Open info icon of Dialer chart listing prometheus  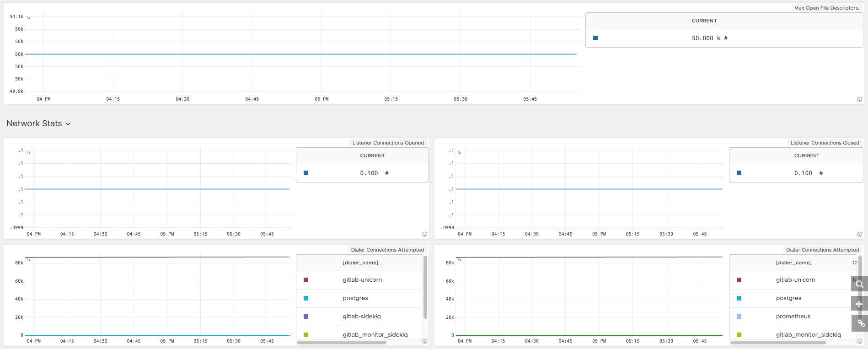click(860, 341)
